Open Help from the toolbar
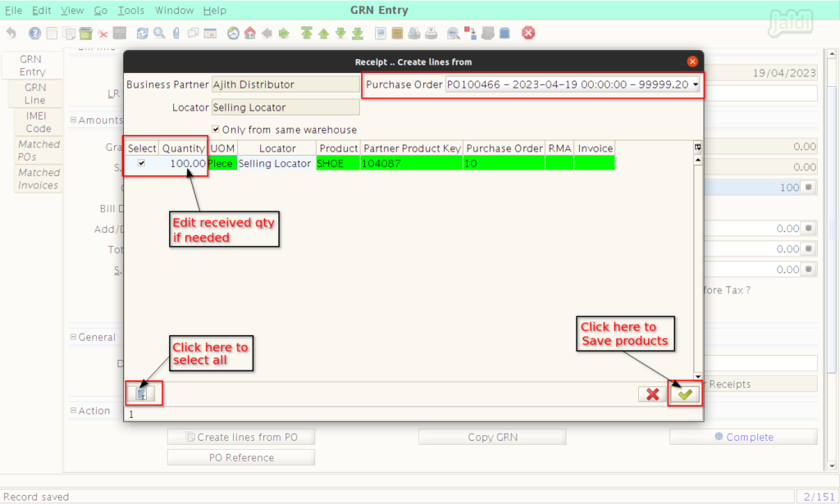840x504 pixels. (x=34, y=33)
